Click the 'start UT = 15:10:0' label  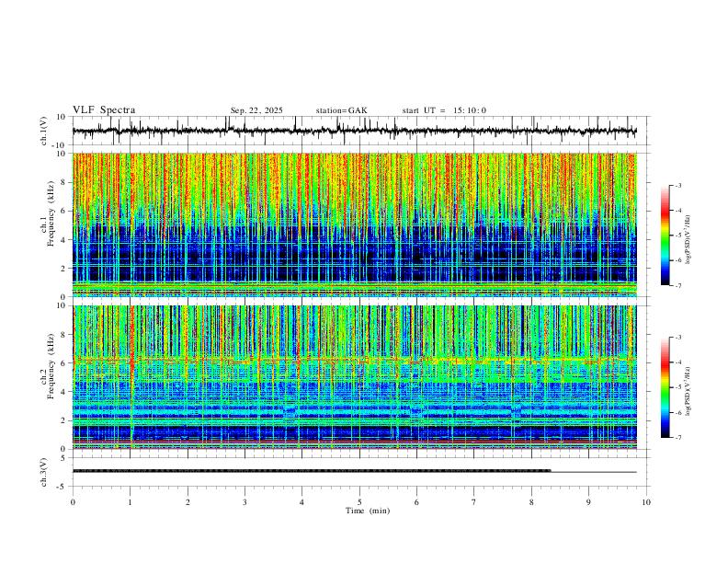(x=444, y=110)
